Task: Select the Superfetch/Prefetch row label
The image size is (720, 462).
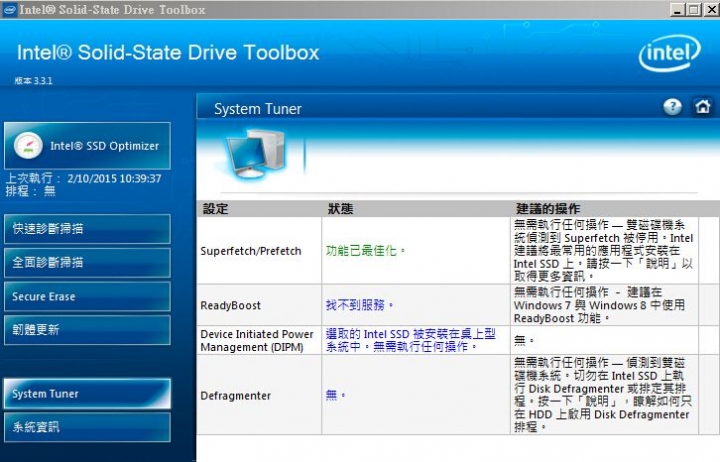Action: click(x=251, y=251)
